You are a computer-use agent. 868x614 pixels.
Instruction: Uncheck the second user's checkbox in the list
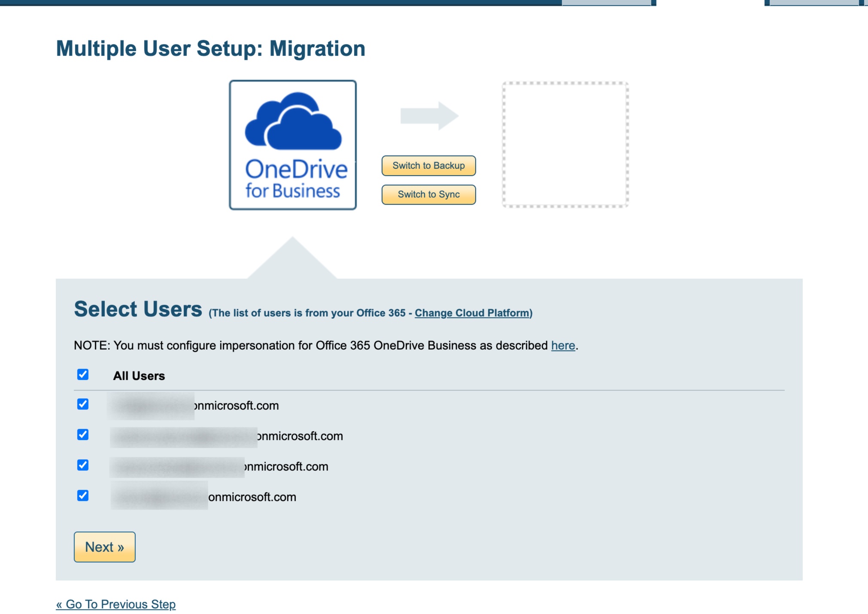point(83,435)
